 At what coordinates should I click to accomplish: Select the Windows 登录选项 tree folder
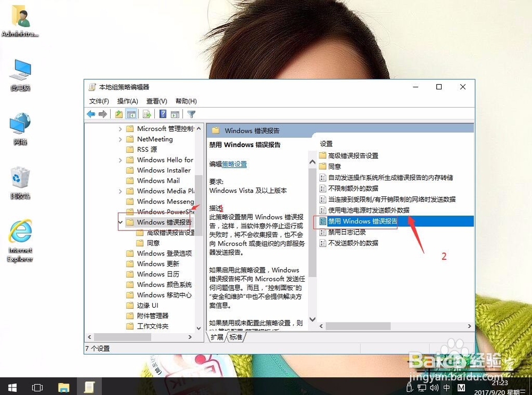(159, 253)
